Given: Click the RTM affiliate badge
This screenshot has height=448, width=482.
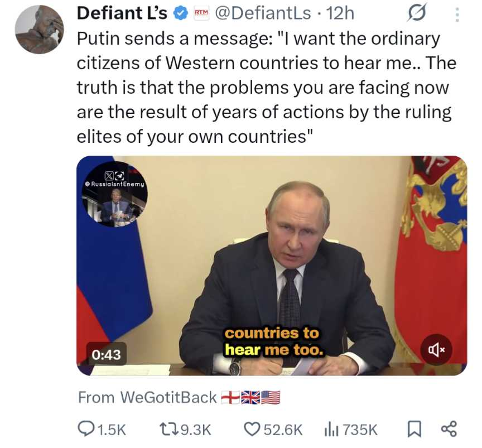Looking at the screenshot, I should coord(201,13).
